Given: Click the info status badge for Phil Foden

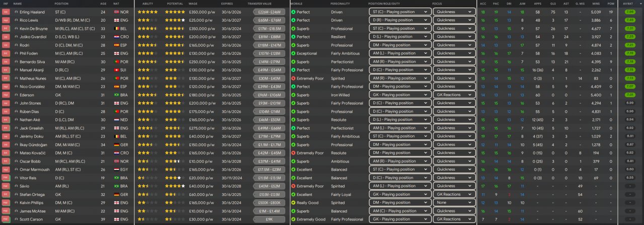Looking at the screenshot, I should [6, 53].
